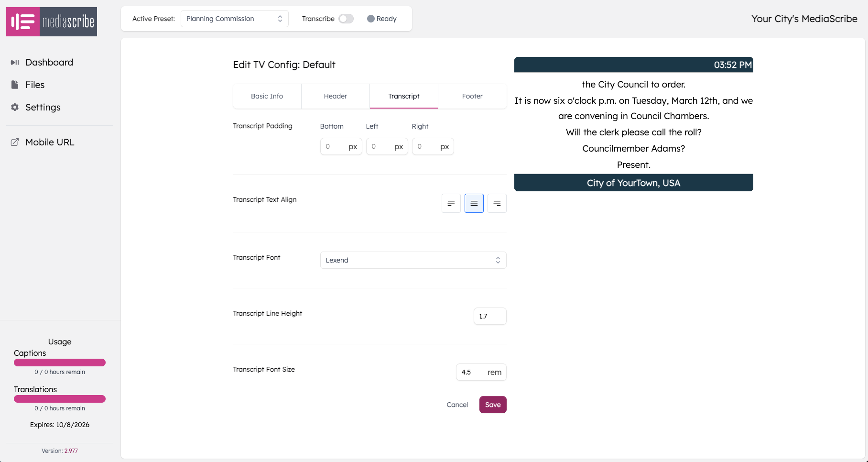Viewport: 868px width, 462px height.
Task: Click the Bottom padding input field
Action: click(x=341, y=146)
